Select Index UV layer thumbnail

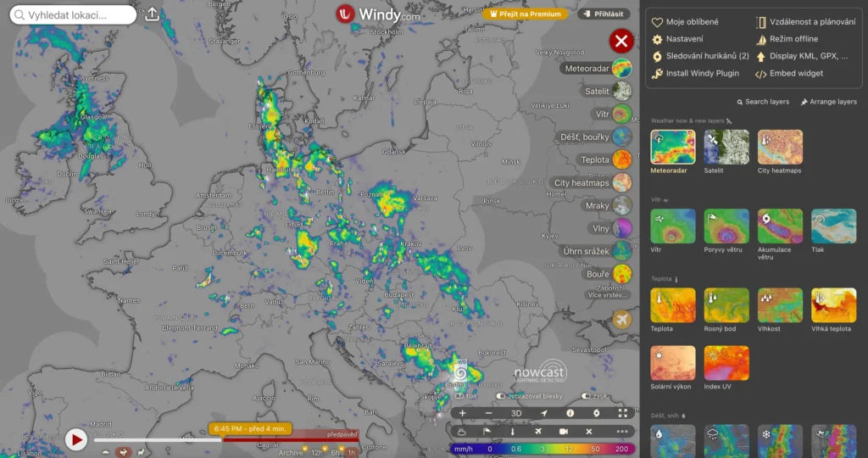726,363
